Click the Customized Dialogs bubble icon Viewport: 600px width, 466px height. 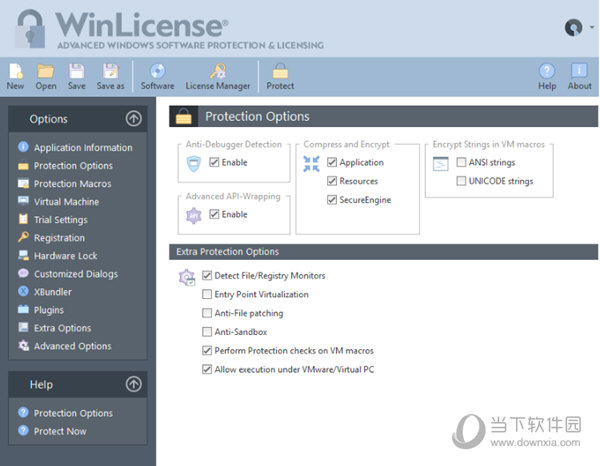(23, 273)
